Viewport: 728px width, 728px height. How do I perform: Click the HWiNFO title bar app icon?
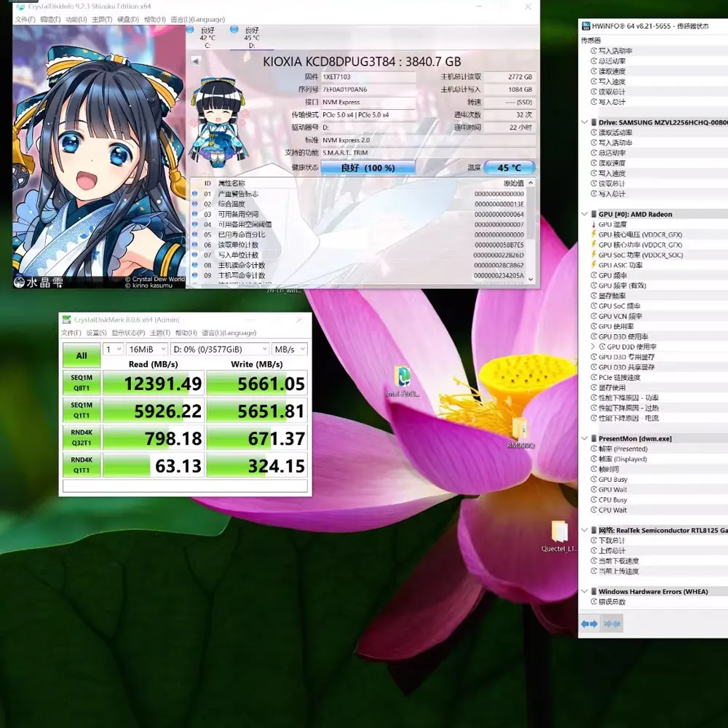(586, 26)
